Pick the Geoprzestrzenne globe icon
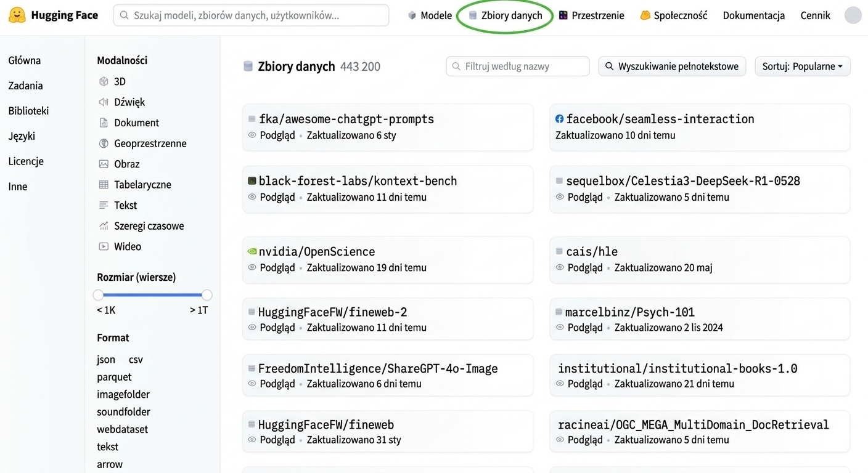Screen dimensions: 868x473 click(x=104, y=144)
